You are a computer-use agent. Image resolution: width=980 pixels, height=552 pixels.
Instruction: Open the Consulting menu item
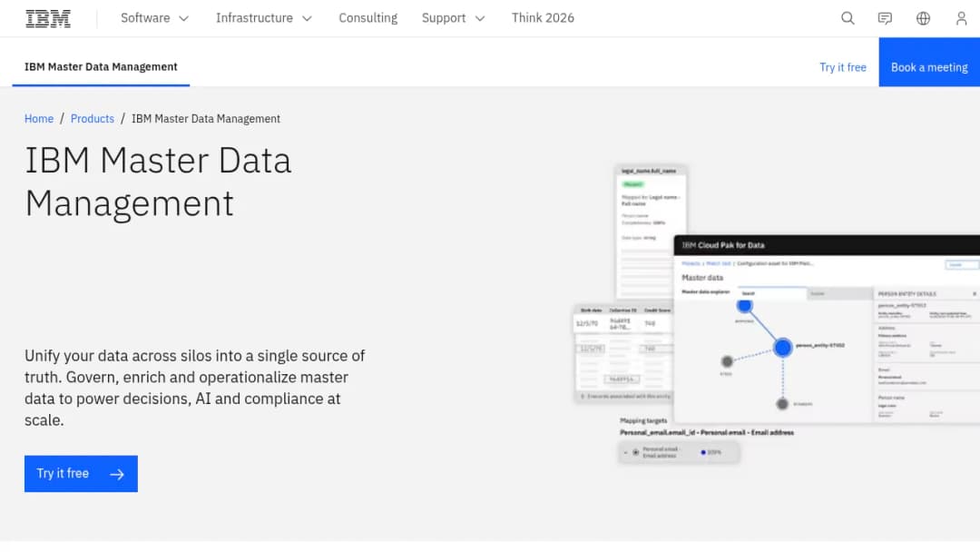368,18
